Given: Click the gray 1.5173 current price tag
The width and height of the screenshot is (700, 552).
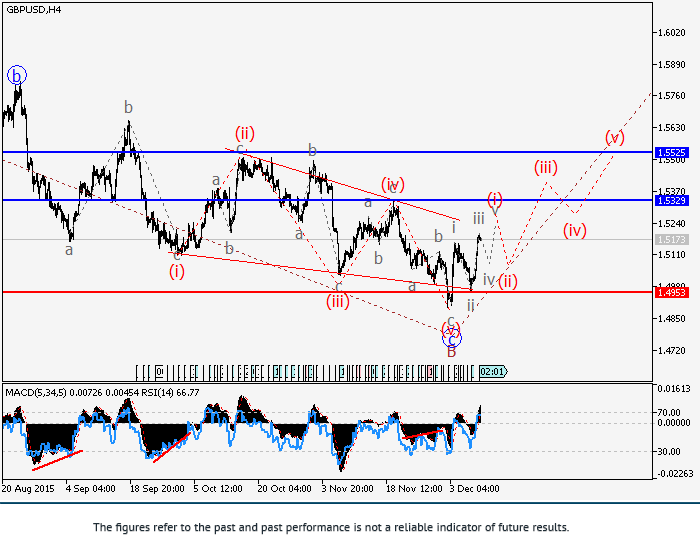Looking at the screenshot, I should pos(672,239).
